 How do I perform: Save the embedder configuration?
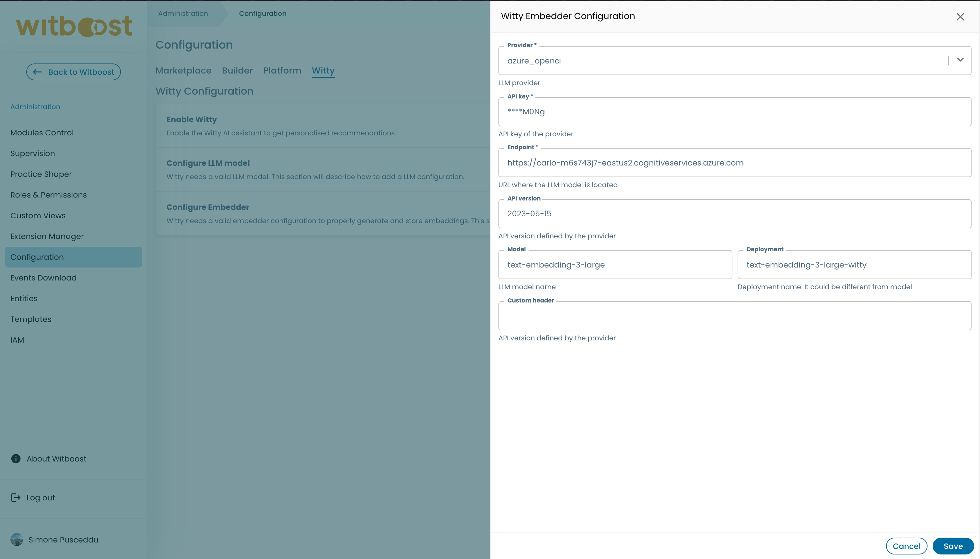953,546
